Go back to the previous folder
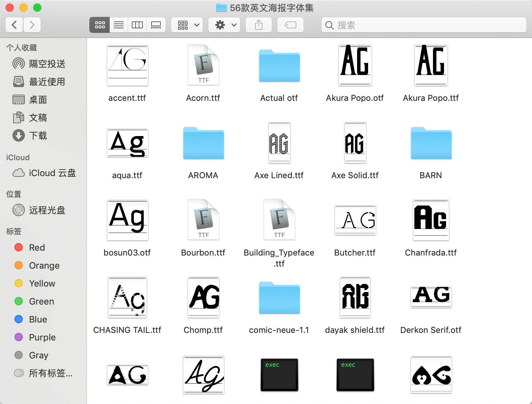The image size is (532, 404). [x=14, y=25]
